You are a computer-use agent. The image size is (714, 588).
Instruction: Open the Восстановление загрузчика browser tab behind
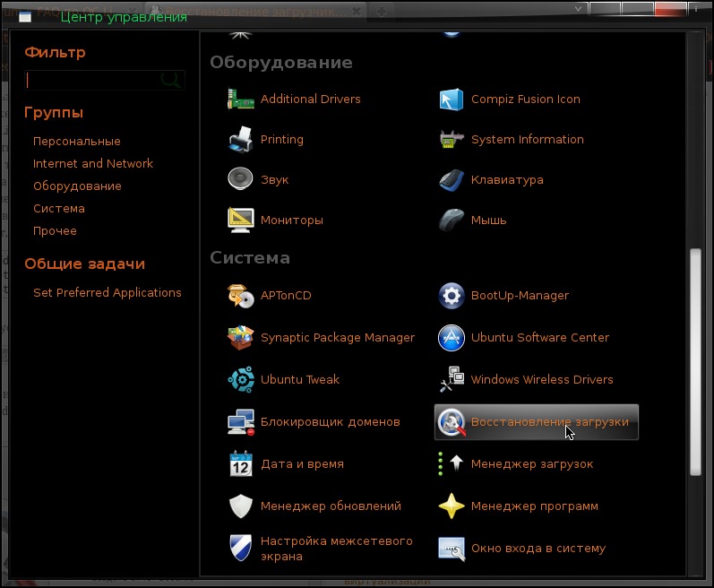coord(255,11)
